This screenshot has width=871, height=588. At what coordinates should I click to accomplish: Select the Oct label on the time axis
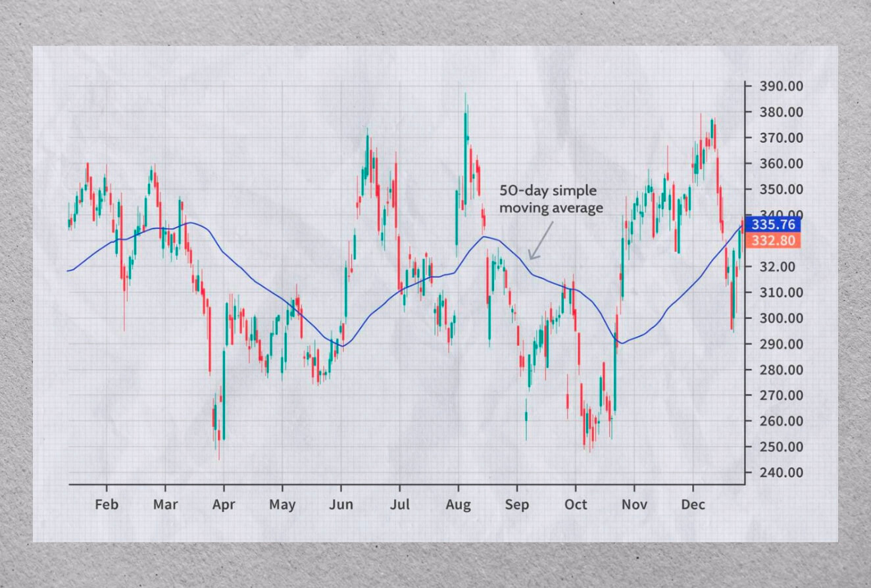click(x=576, y=504)
